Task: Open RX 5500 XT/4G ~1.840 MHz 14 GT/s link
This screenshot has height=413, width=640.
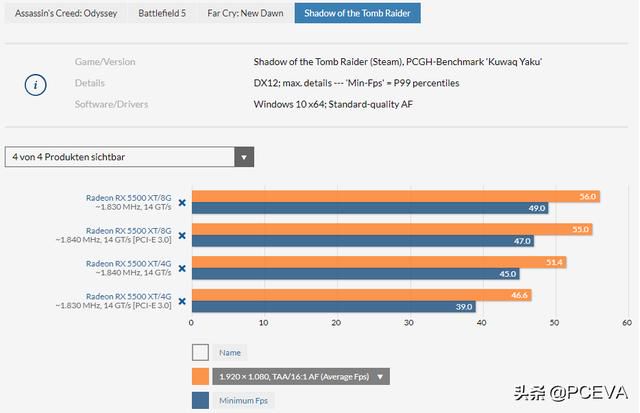Action: (129, 264)
